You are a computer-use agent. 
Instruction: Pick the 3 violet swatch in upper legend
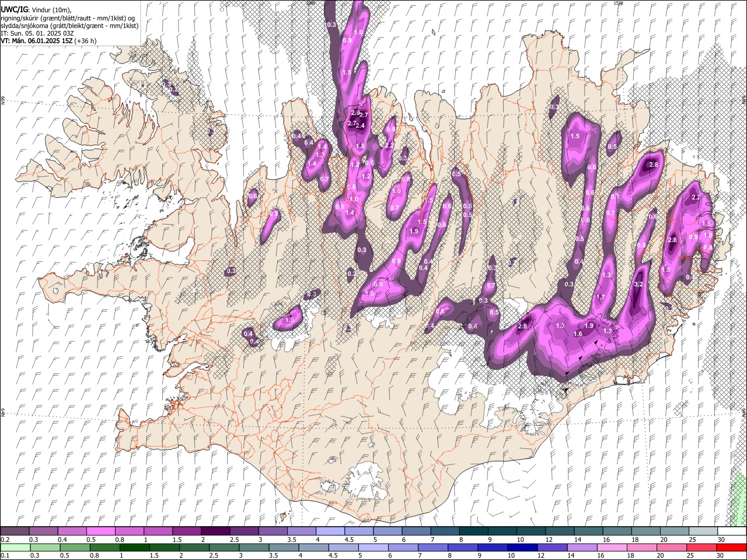pos(273,531)
